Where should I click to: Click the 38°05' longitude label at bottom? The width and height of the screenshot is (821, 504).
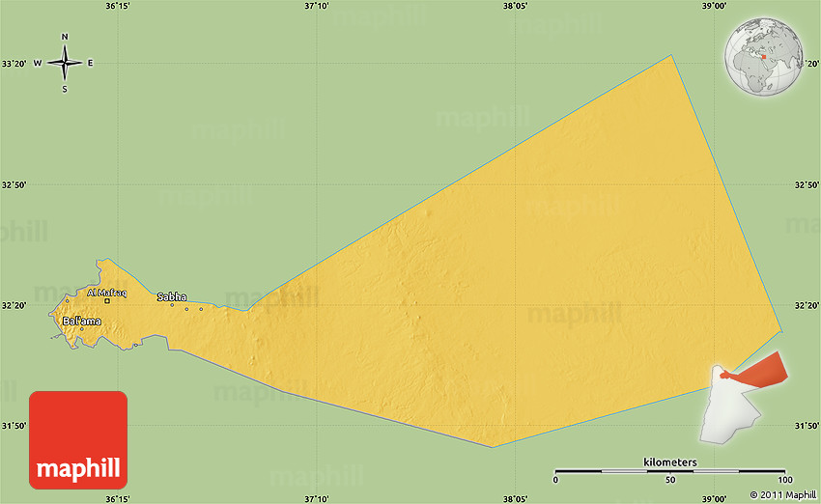click(x=515, y=499)
